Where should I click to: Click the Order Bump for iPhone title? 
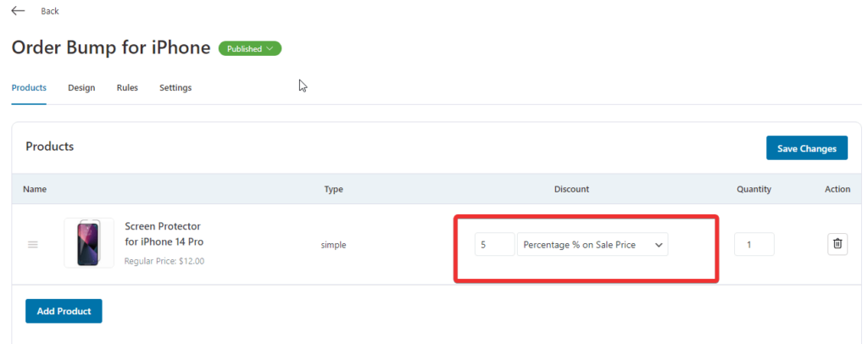[111, 48]
